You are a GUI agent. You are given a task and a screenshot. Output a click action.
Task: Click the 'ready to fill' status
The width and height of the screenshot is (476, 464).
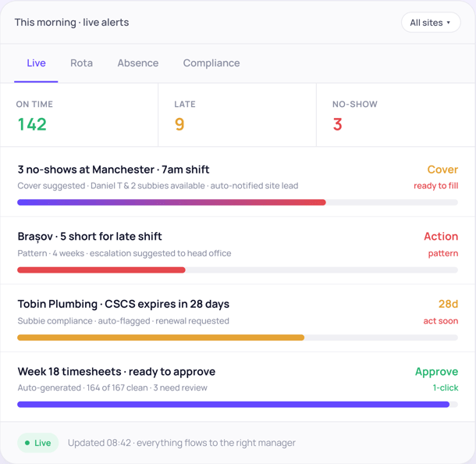(435, 186)
